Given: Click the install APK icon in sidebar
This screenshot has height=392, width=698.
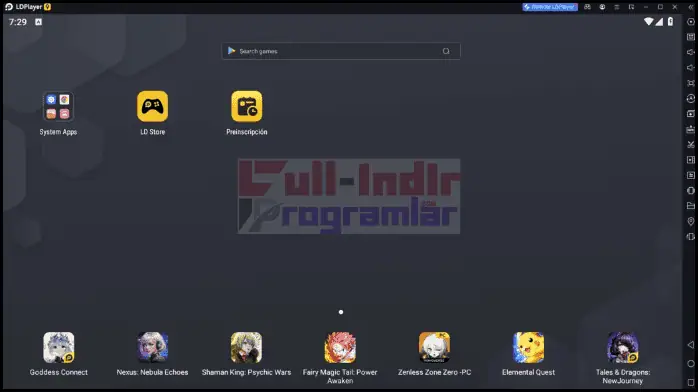Looking at the screenshot, I should (x=691, y=129).
